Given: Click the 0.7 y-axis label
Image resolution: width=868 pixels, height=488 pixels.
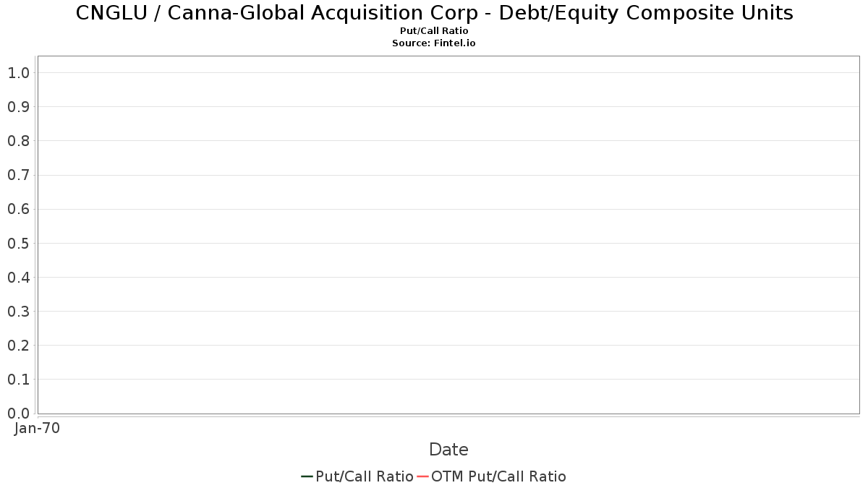Looking at the screenshot, I should [18, 175].
